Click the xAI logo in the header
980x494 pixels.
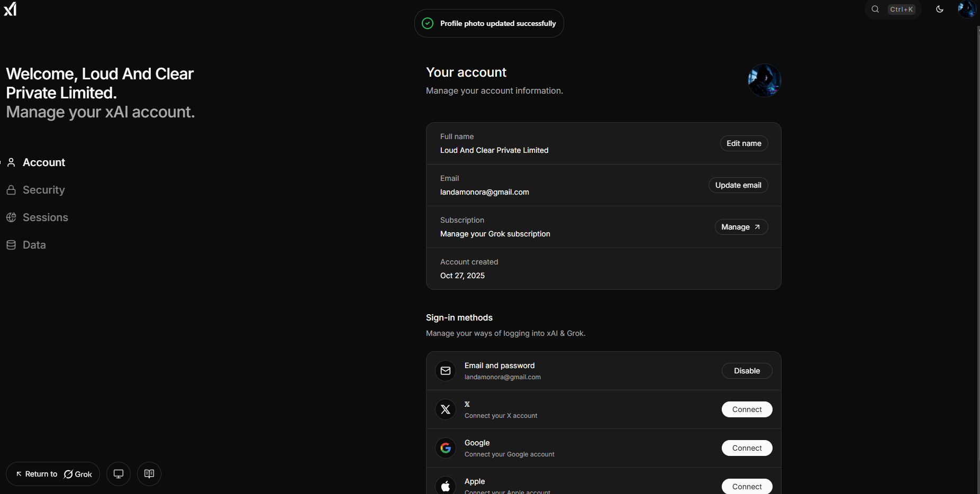tap(10, 9)
